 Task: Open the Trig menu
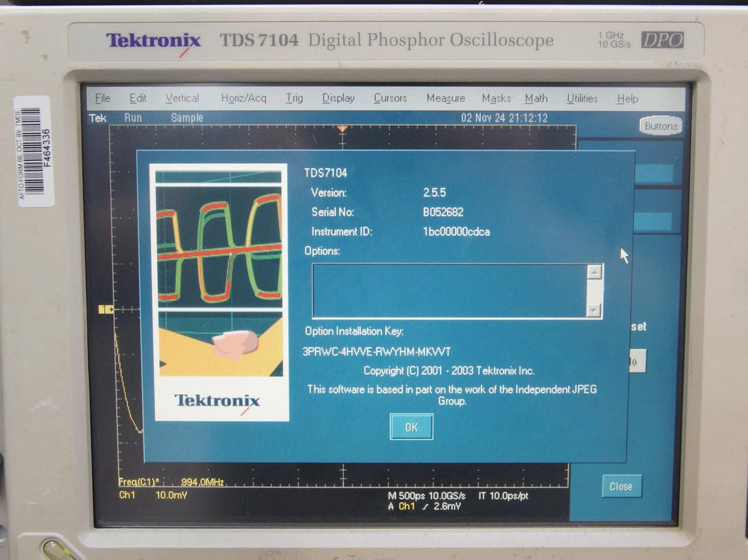(x=294, y=98)
